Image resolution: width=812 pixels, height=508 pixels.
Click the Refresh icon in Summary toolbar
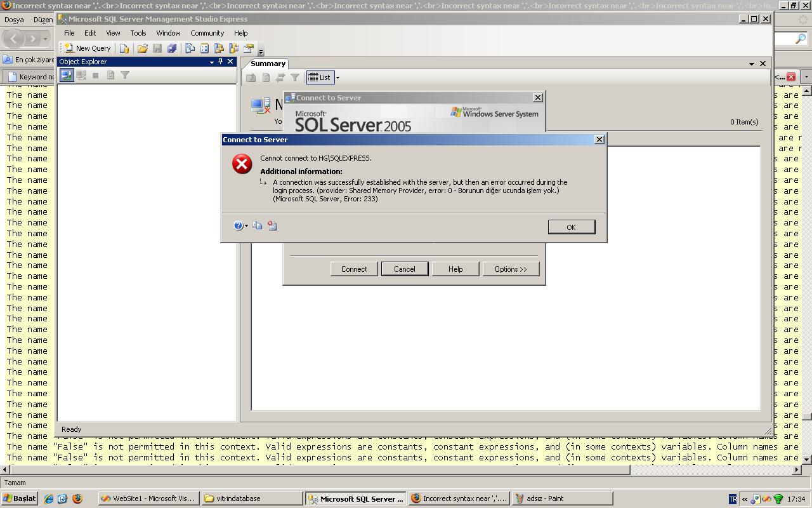(x=266, y=77)
